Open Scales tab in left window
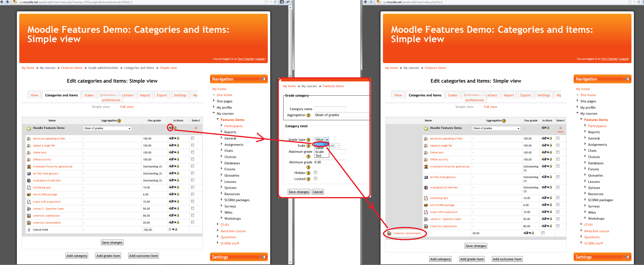This screenshot has height=265, width=644. pyautogui.click(x=89, y=95)
